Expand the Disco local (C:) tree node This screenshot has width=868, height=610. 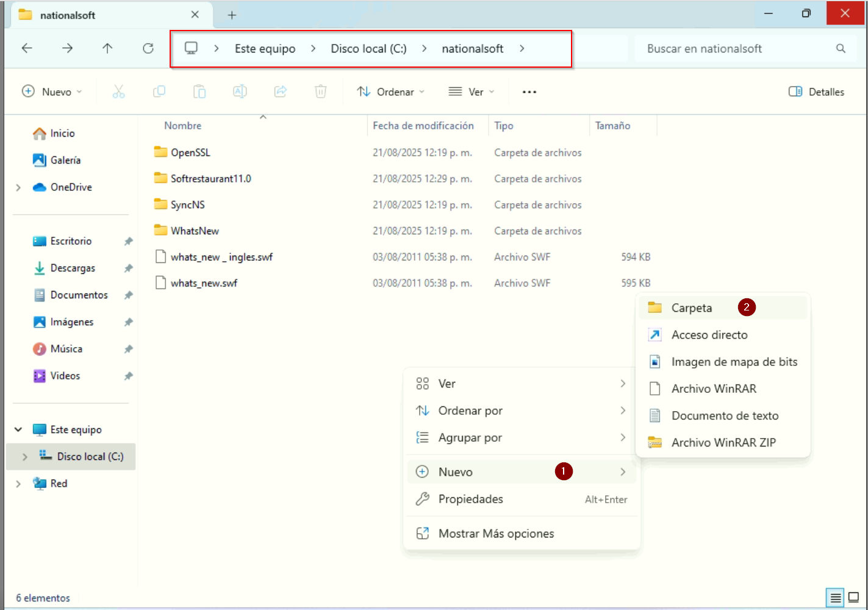[x=24, y=457]
